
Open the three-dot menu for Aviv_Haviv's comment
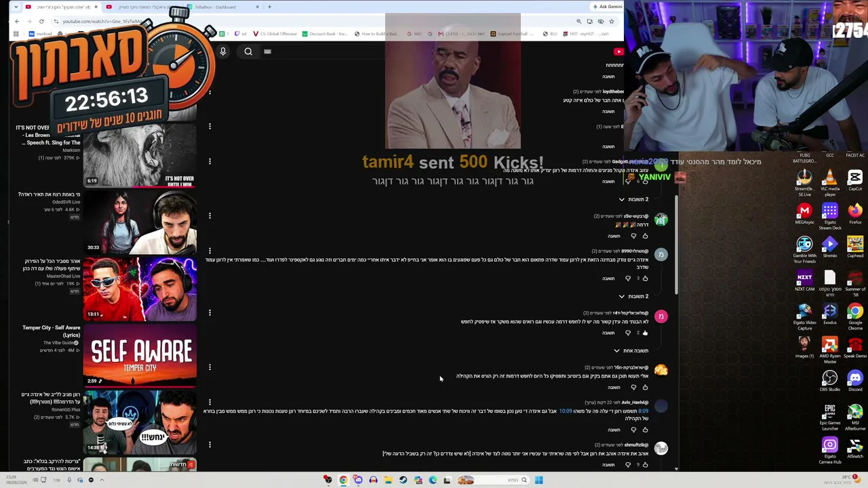pyautogui.click(x=210, y=403)
